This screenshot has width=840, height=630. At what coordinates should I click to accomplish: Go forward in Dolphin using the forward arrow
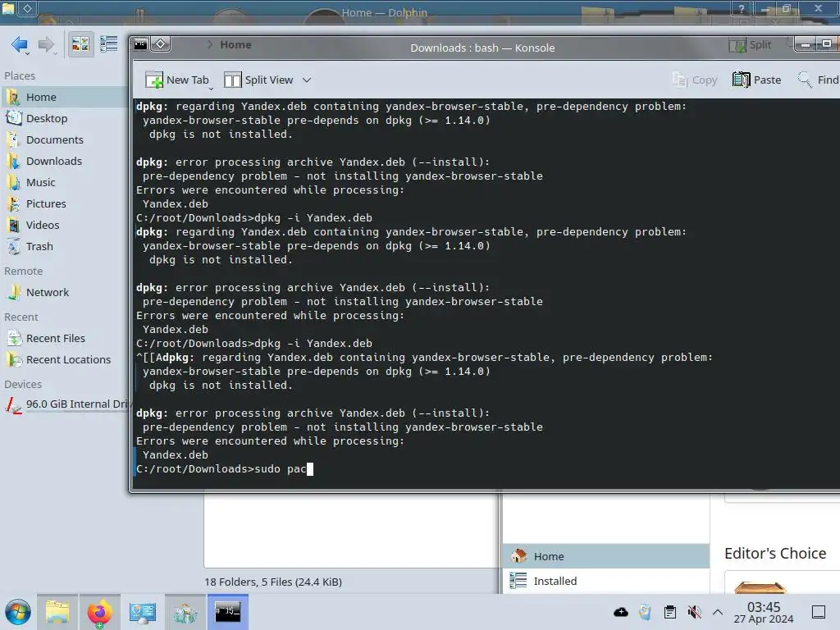coord(47,44)
